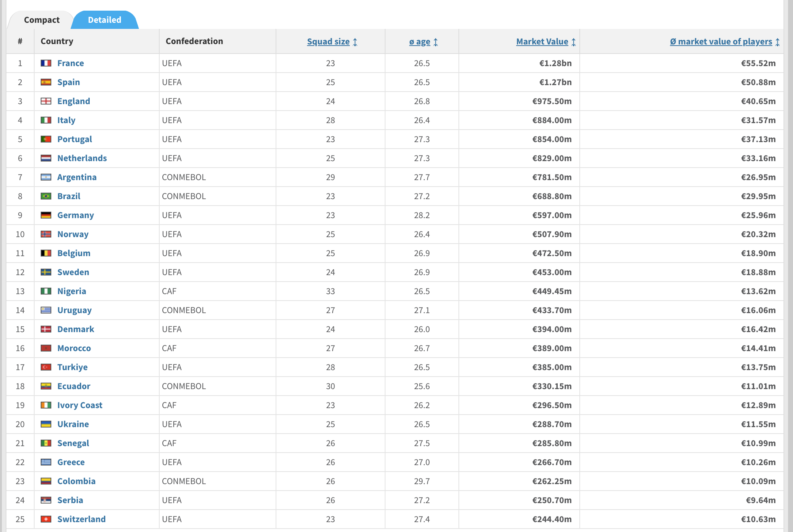Screen dimensions: 793x532
Task: Click the Uruguay flag icon
Action: pyautogui.click(x=46, y=310)
